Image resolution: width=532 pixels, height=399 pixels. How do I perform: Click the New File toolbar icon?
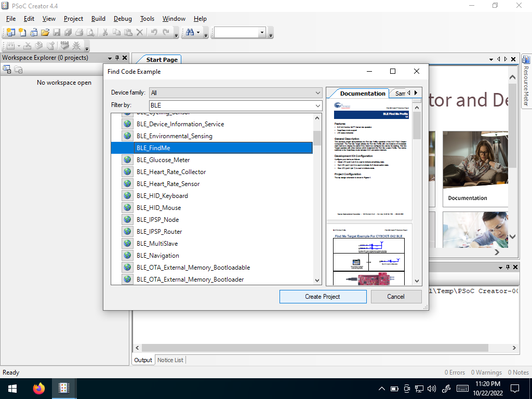coord(22,32)
